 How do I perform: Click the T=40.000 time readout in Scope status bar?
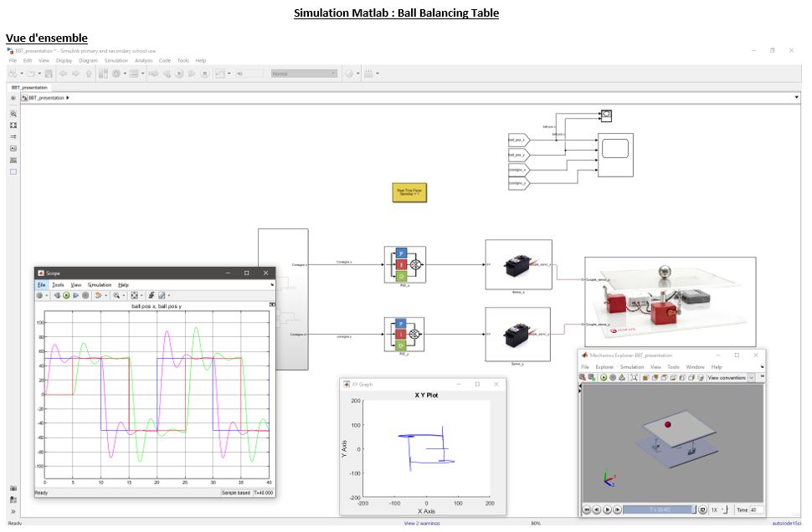(x=263, y=493)
